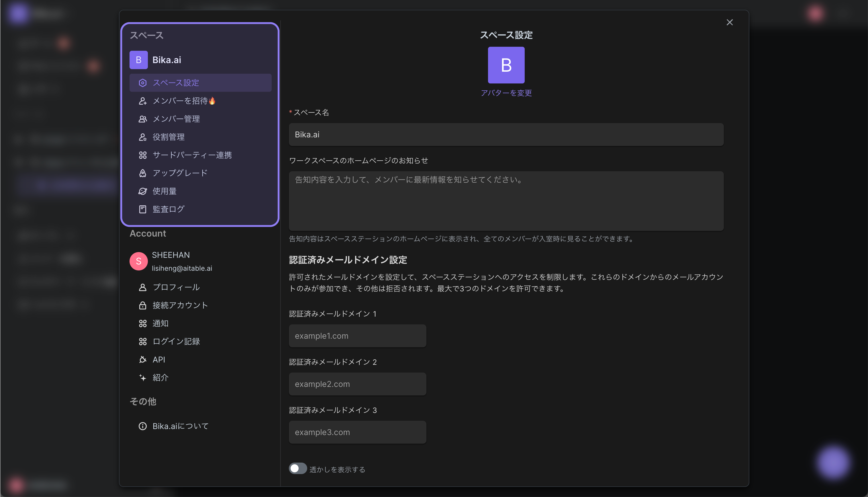Open メンバー管理 menu item

point(201,119)
